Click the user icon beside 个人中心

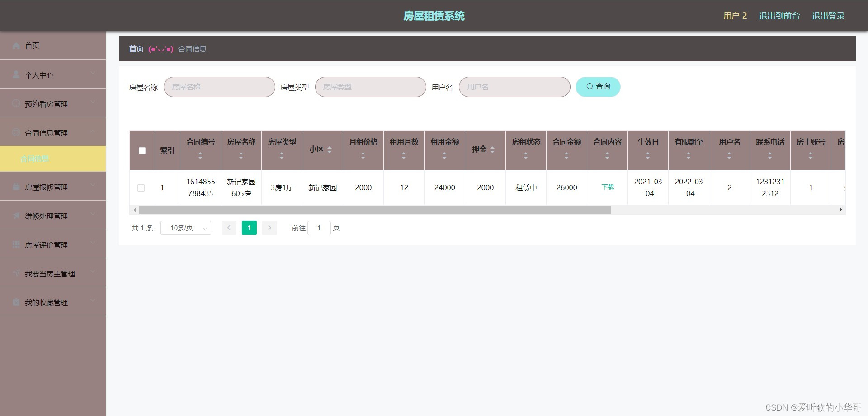tap(16, 75)
